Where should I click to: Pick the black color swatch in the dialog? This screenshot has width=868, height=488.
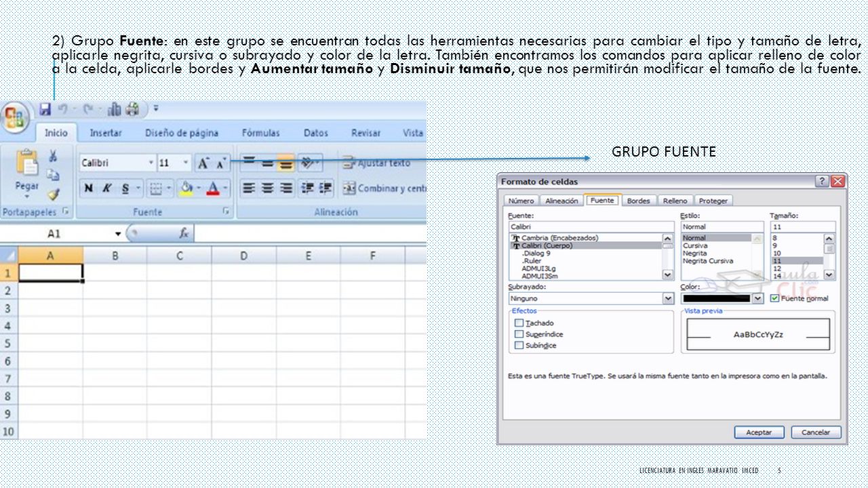click(x=717, y=298)
